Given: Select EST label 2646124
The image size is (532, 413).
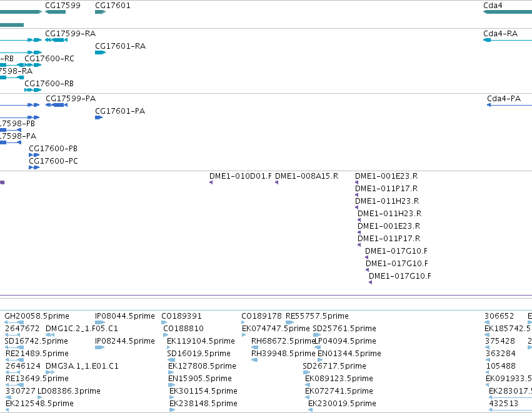Looking at the screenshot, I should (23, 366).
